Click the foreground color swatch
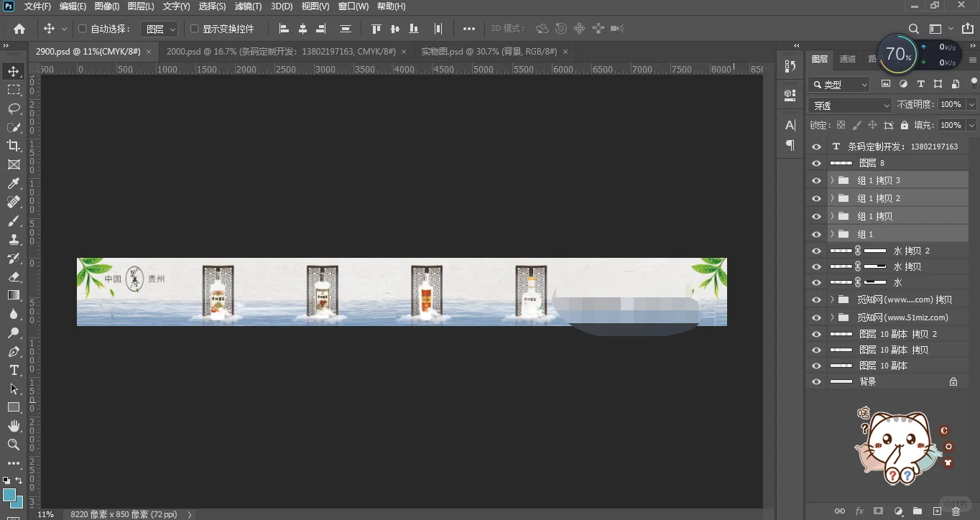The height and width of the screenshot is (520, 980). [x=9, y=496]
